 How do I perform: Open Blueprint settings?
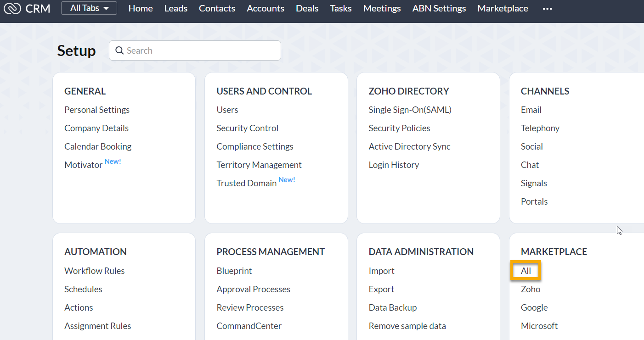[234, 271]
